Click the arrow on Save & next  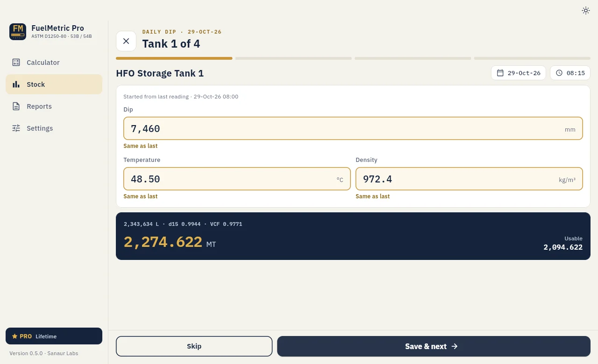(x=455, y=346)
